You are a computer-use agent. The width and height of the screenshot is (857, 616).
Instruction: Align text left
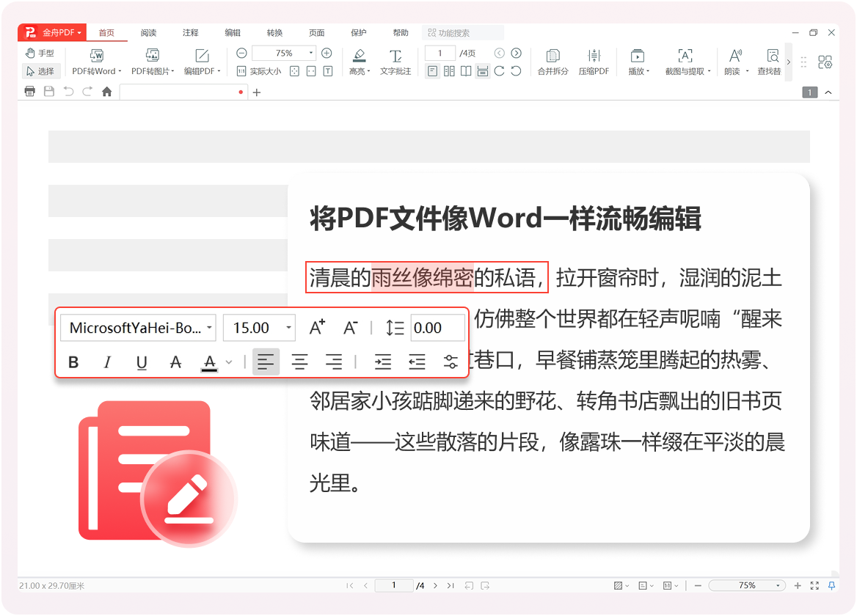[266, 362]
